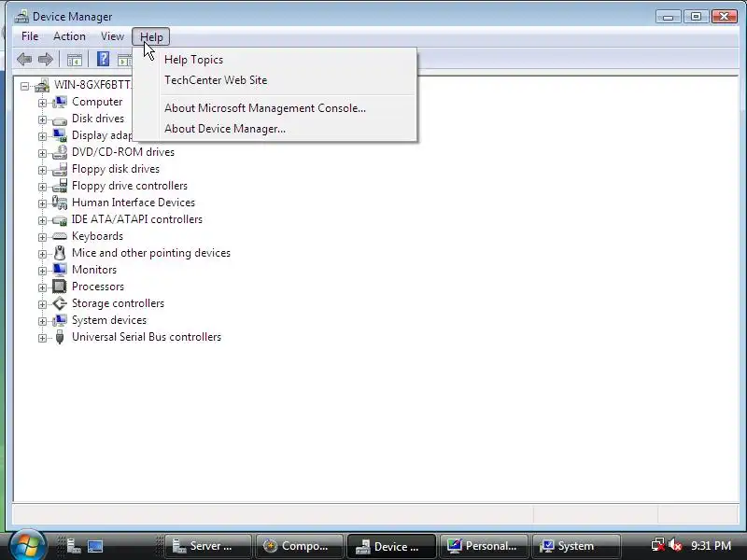
Task: Click the Back arrow toolbar icon
Action: coord(24,60)
